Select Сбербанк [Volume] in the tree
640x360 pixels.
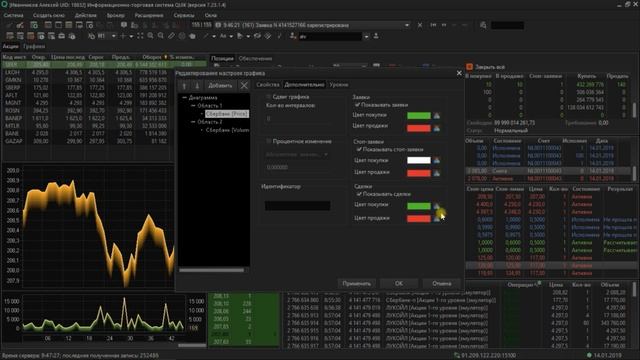[x=227, y=130]
